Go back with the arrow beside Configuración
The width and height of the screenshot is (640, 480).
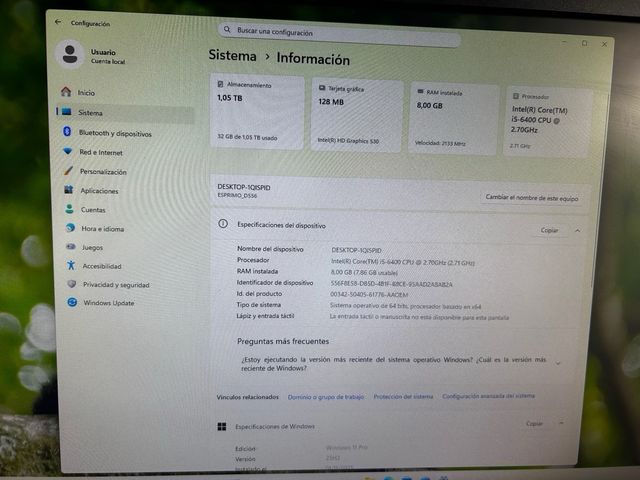point(58,22)
